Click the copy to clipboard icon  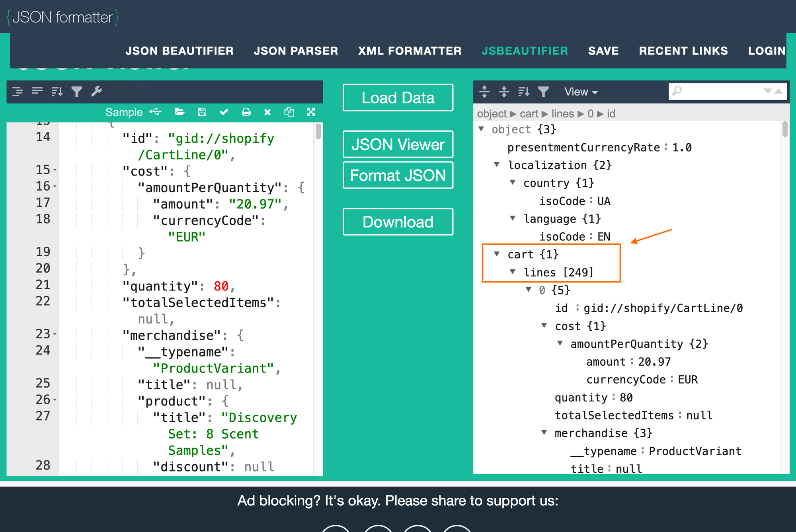pos(289,112)
